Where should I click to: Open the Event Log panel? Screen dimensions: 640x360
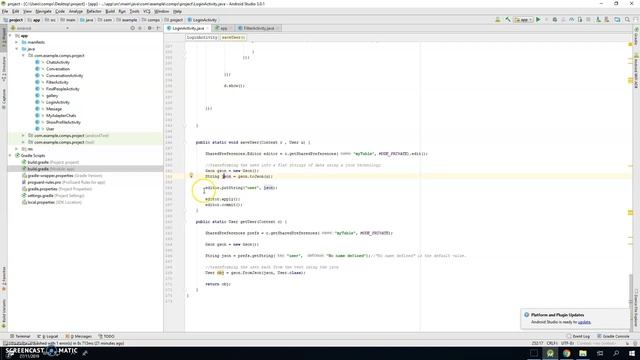578,336
